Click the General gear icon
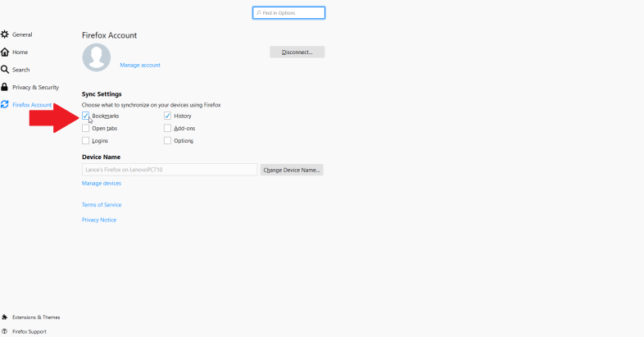Viewport: 644px width, 337px height. click(5, 34)
